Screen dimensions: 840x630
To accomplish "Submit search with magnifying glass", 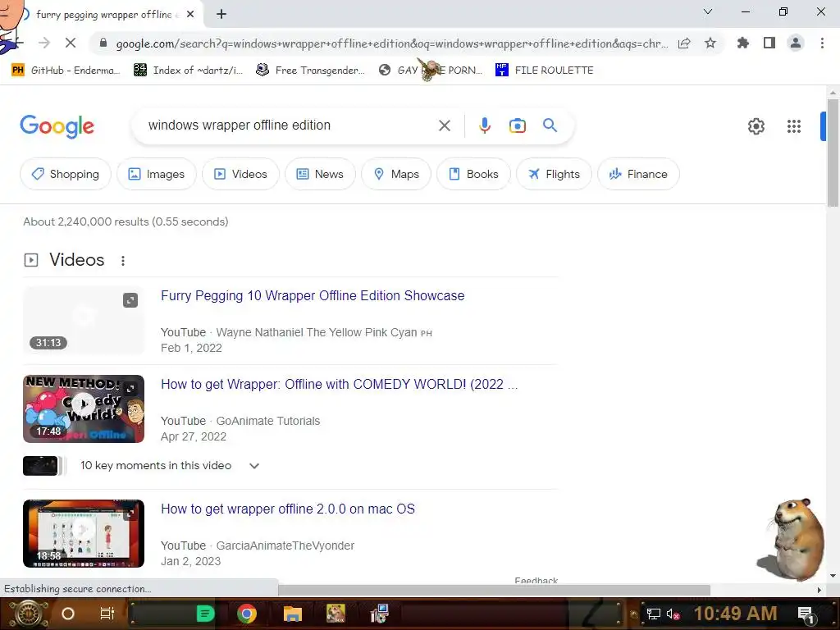I will [550, 126].
